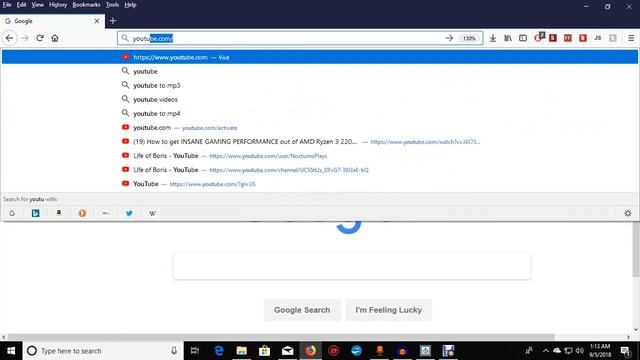Search with the Twitter engine icon
This screenshot has height=360, width=640.
(129, 213)
